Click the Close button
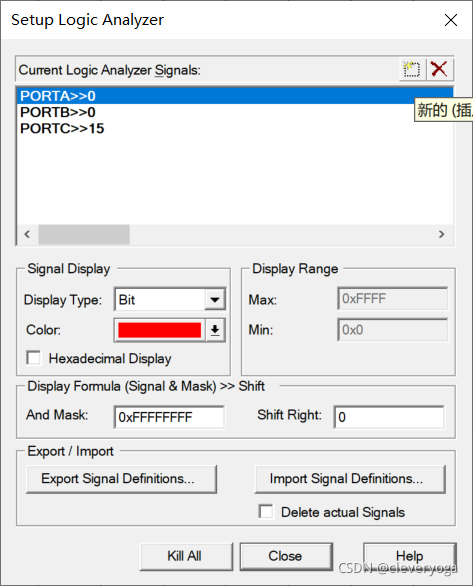Image resolution: width=473 pixels, height=586 pixels. coord(286,556)
